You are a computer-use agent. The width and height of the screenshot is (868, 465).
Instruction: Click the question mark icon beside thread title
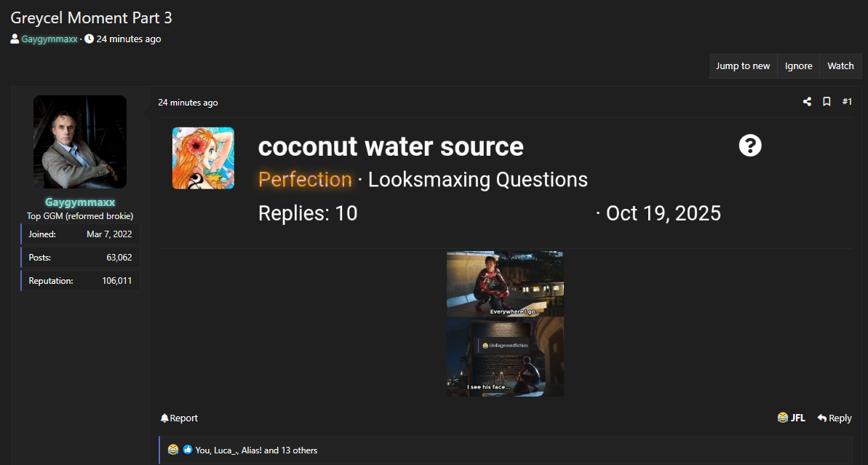[x=750, y=146]
